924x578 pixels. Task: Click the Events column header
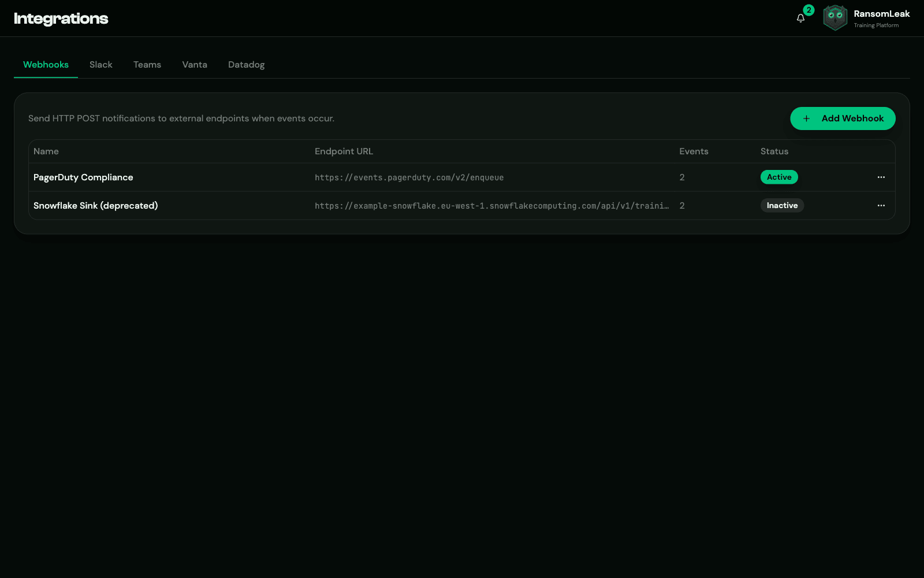point(694,151)
